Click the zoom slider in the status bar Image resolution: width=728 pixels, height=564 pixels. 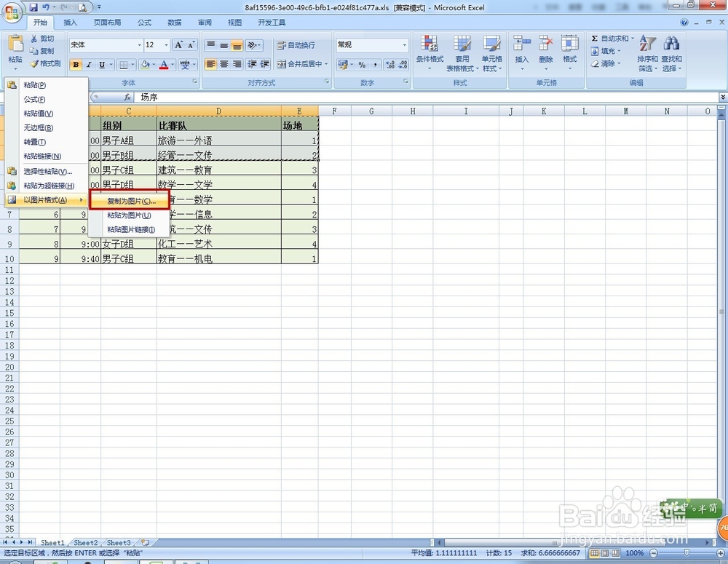click(x=687, y=553)
